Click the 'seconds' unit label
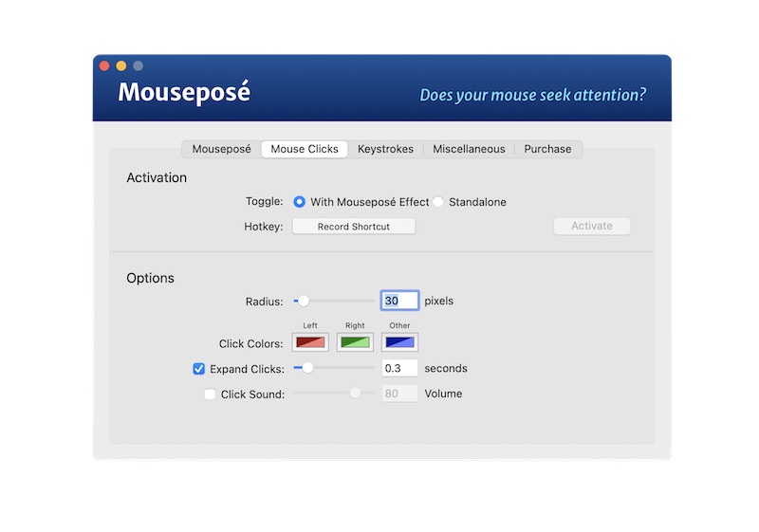The height and width of the screenshot is (532, 759). pyautogui.click(x=446, y=368)
